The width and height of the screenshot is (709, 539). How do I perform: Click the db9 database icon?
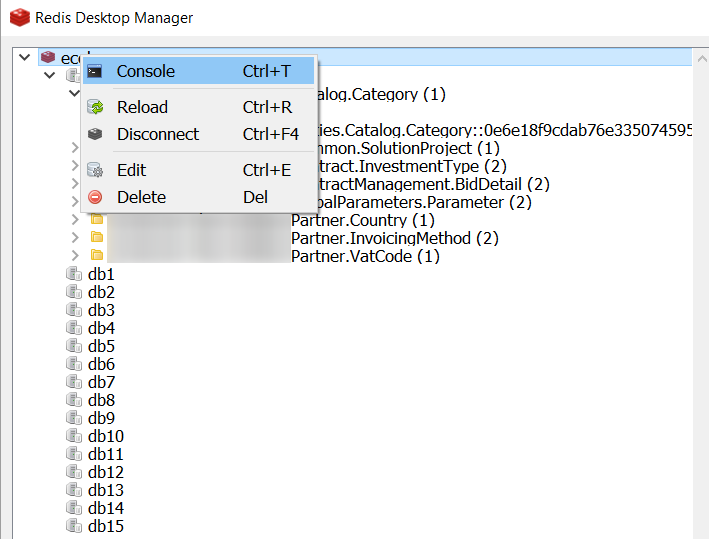74,417
